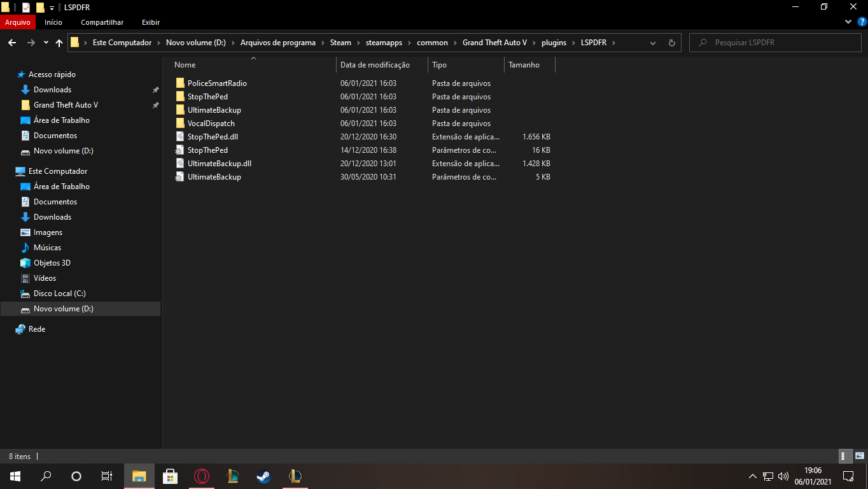The height and width of the screenshot is (489, 868).
Task: Open the notification center
Action: [x=848, y=476]
